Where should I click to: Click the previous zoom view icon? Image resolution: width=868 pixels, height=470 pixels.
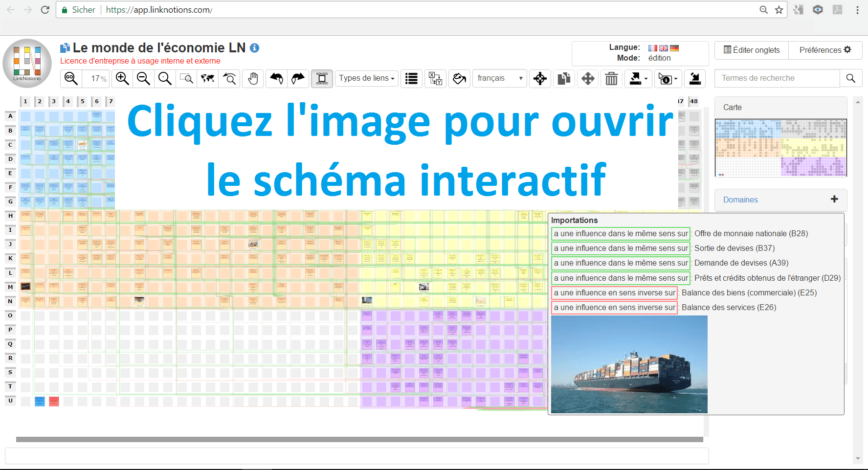point(229,78)
